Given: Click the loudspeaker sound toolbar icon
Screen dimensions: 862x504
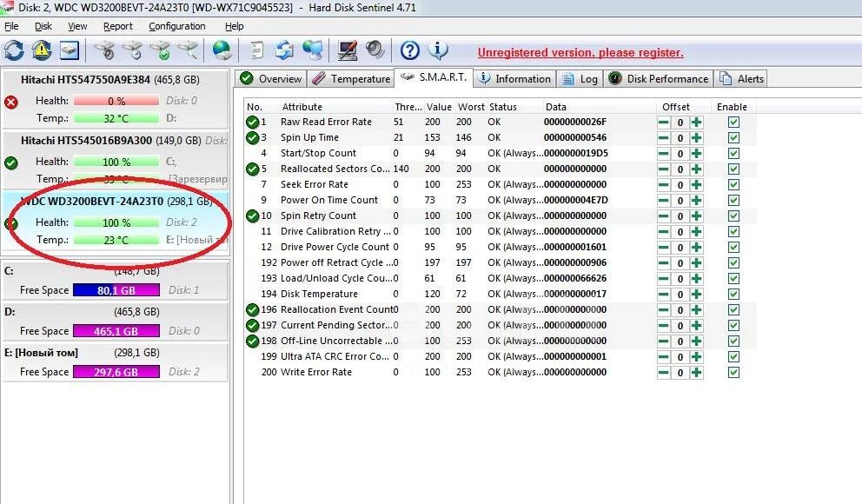Looking at the screenshot, I should point(375,50).
